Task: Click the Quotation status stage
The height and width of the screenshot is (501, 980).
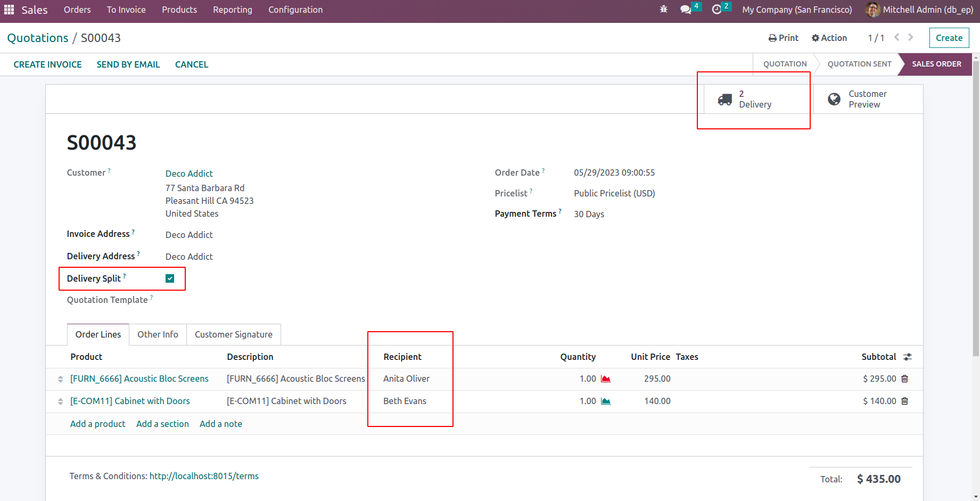Action: 785,64
